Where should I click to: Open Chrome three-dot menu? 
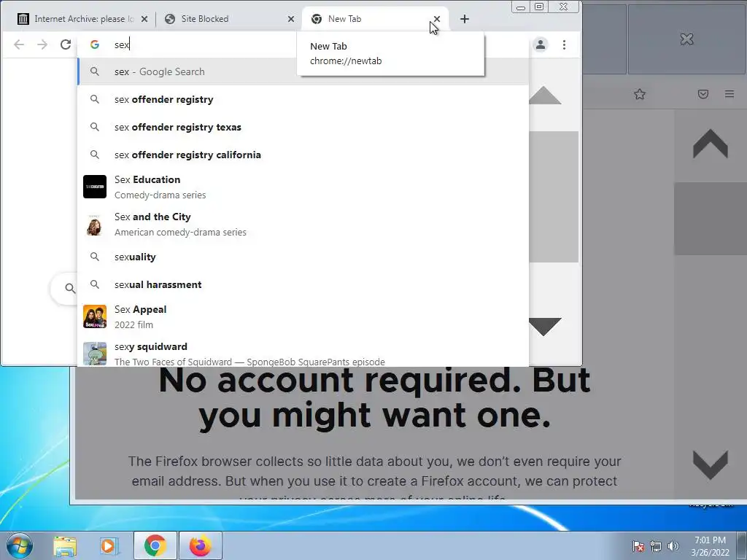pos(564,44)
